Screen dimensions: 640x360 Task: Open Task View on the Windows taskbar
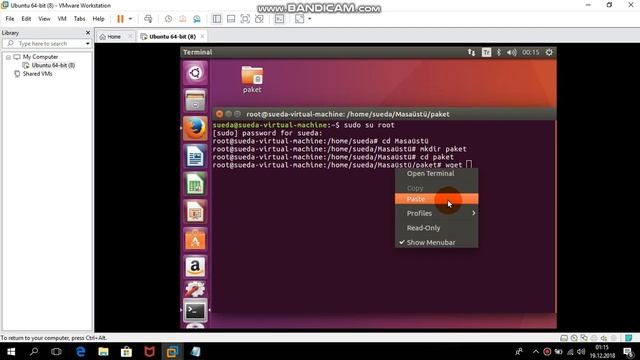(x=56, y=351)
